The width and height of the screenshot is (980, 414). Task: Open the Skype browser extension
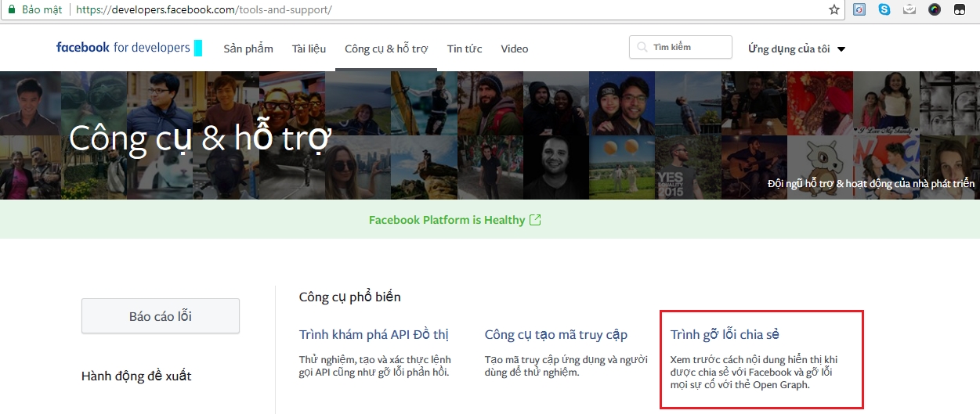point(884,10)
